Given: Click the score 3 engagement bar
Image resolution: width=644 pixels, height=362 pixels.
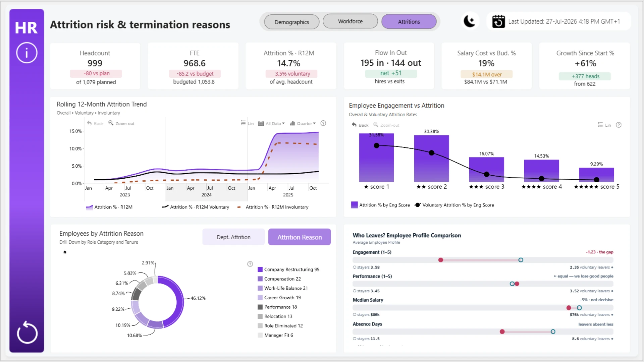Looking at the screenshot, I should [x=486, y=170].
